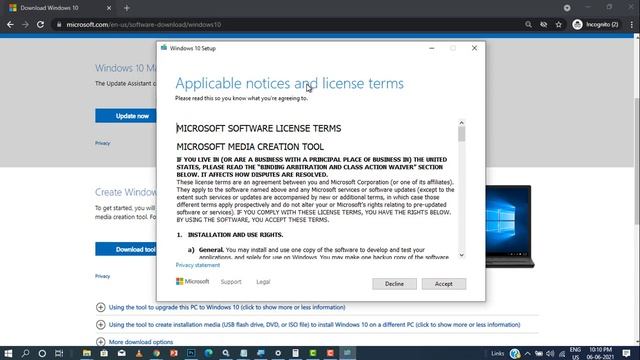The height and width of the screenshot is (360, 640).
Task: Minimize the Windows 10 Setup dialog
Action: coord(431,48)
